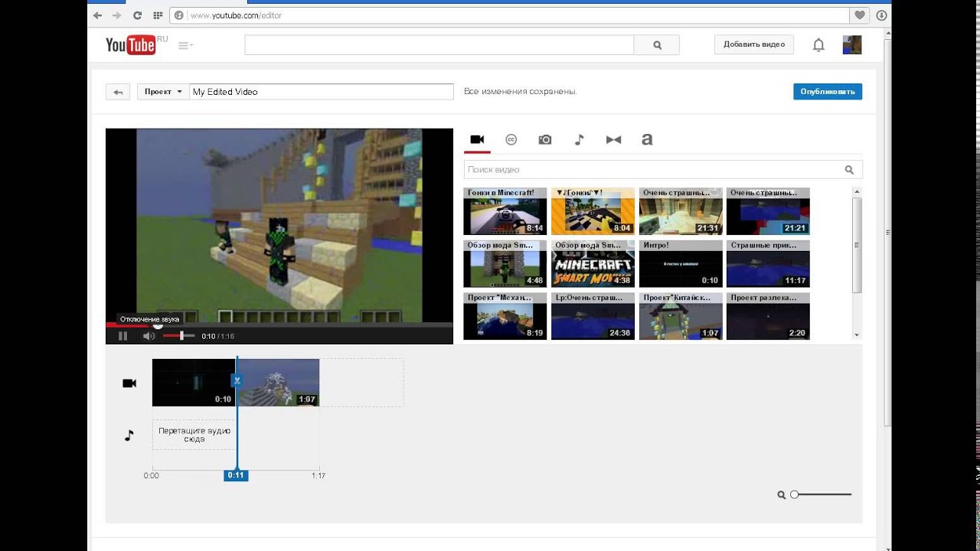Go back with the editor arrow button
This screenshot has width=980, height=551.
pos(118,92)
